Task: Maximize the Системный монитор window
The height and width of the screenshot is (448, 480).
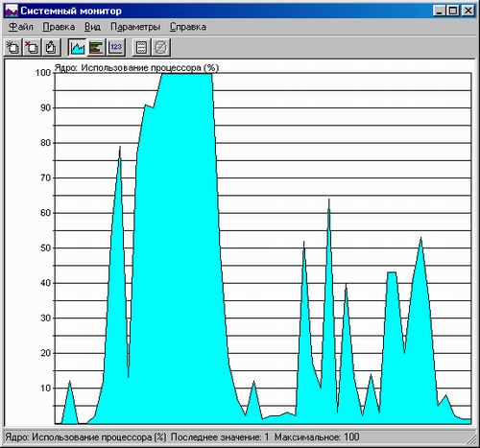Action: pyautogui.click(x=453, y=11)
